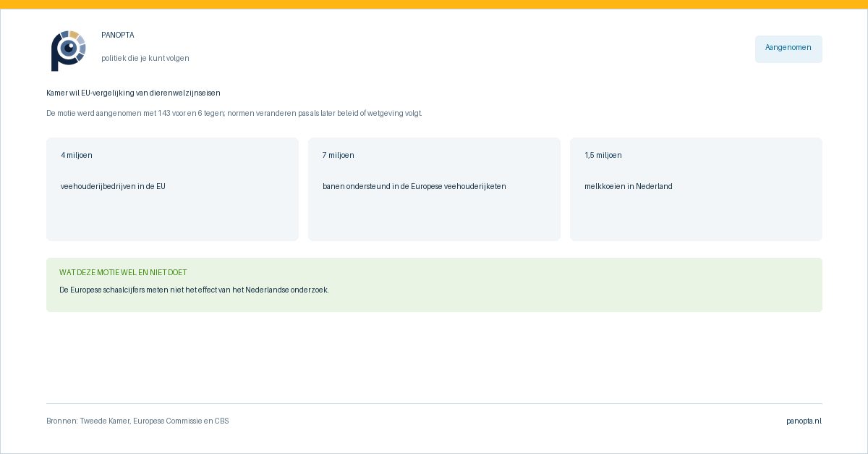Click the 7 miljoen figure

tap(339, 156)
